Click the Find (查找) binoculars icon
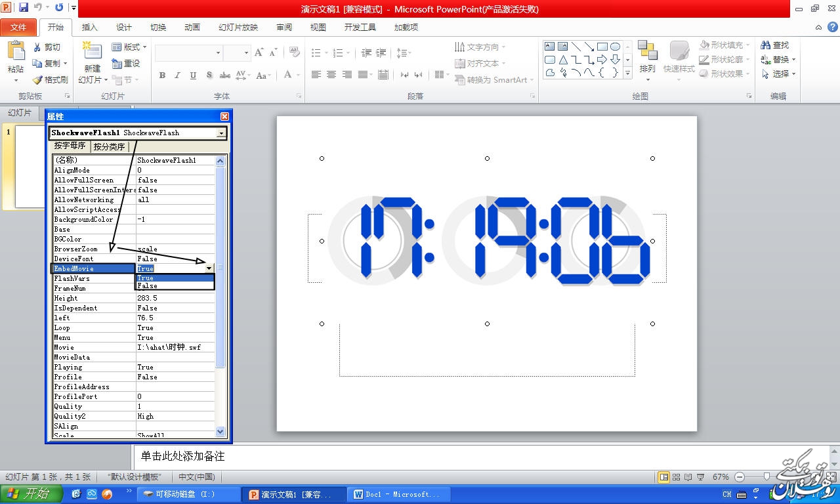 [x=765, y=45]
